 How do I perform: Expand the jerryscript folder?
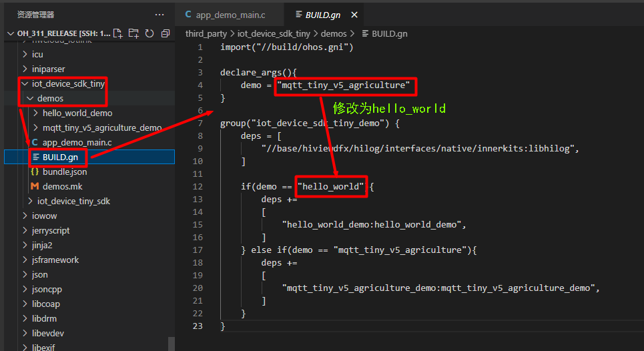coord(25,230)
